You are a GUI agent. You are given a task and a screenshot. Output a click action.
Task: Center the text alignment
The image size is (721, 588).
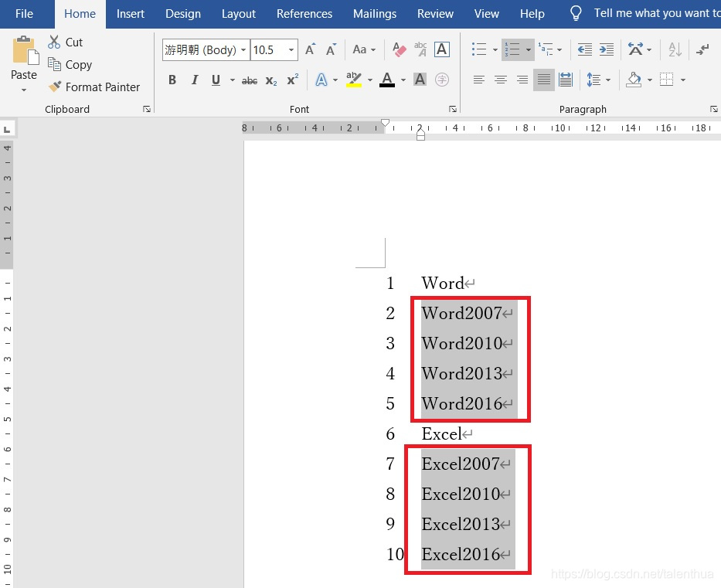click(500, 80)
